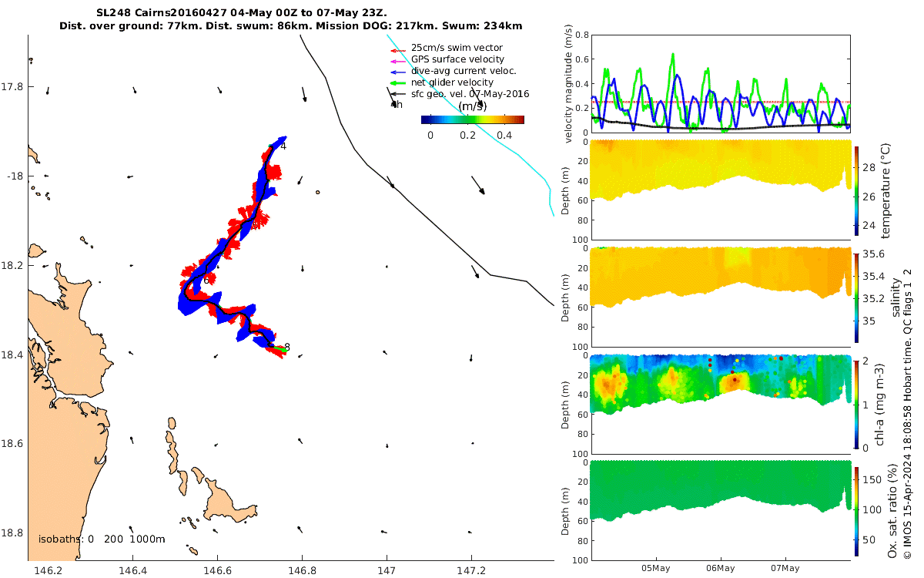
Task: Click the '0.2' velocity colorbar tick
Action: pyautogui.click(x=467, y=135)
